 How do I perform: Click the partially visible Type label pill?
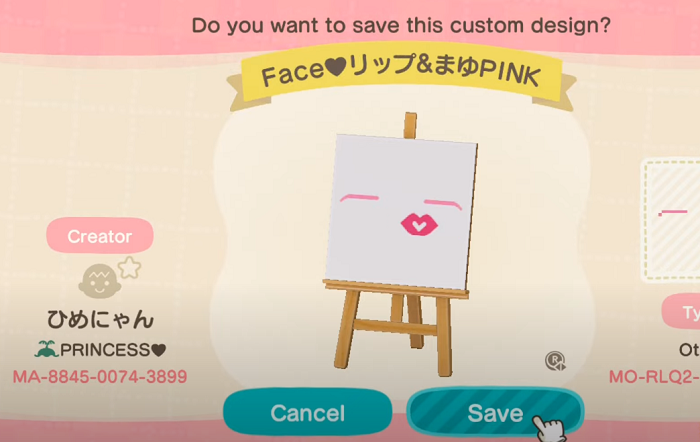click(681, 312)
